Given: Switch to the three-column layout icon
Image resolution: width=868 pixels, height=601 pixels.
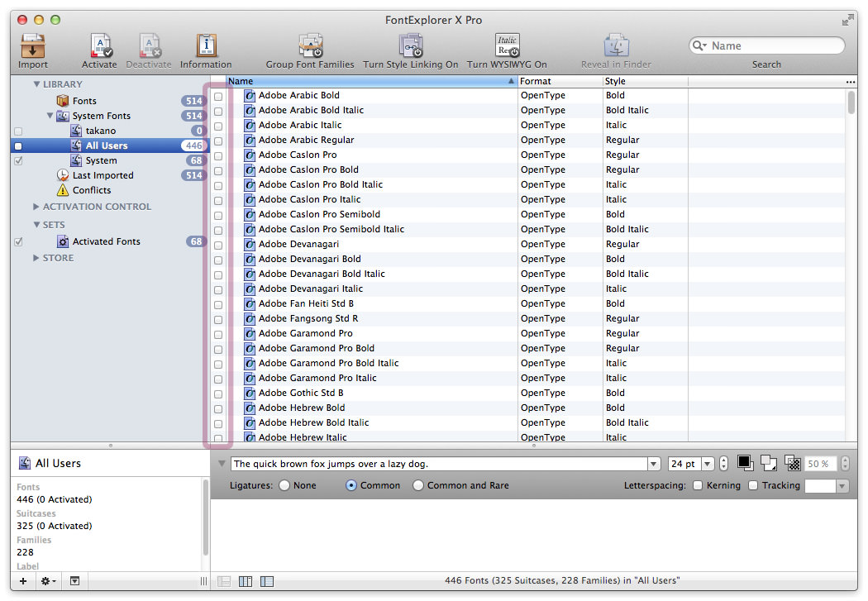Looking at the screenshot, I should pyautogui.click(x=246, y=581).
